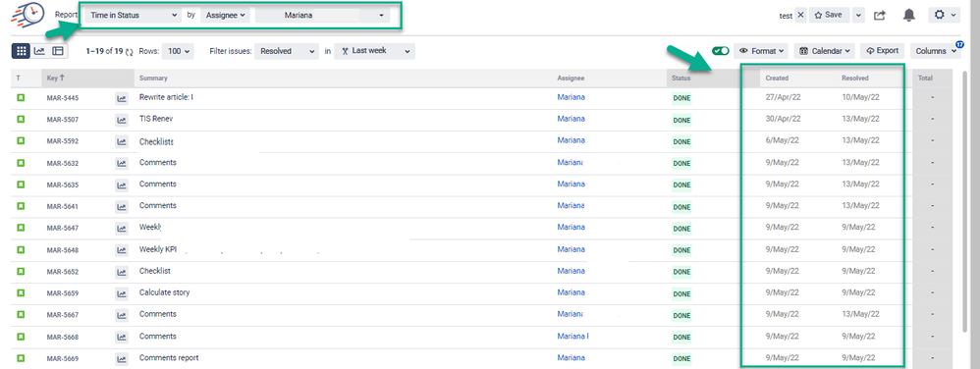The width and height of the screenshot is (980, 369).
Task: Open the Resolved filter issues dropdown
Action: (x=287, y=51)
